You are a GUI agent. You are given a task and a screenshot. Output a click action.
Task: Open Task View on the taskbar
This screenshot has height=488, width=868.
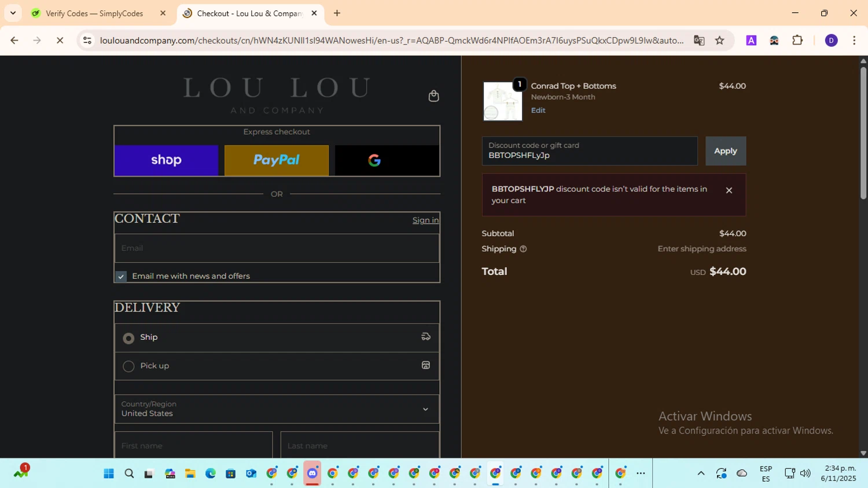point(149,474)
